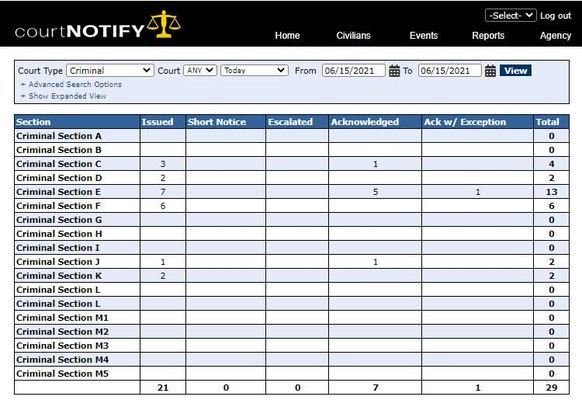The height and width of the screenshot is (400, 582).
Task: Open the Court ANY dropdown
Action: coord(200,71)
